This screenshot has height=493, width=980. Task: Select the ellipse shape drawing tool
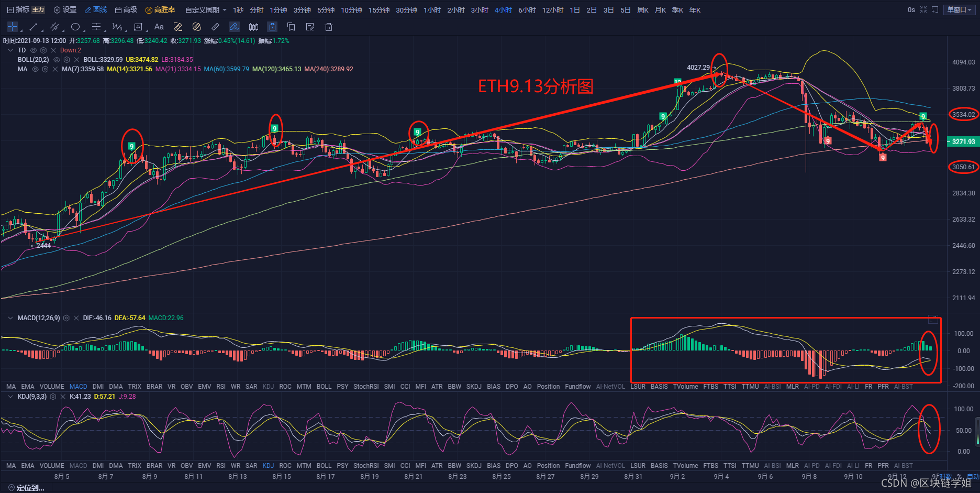(75, 27)
